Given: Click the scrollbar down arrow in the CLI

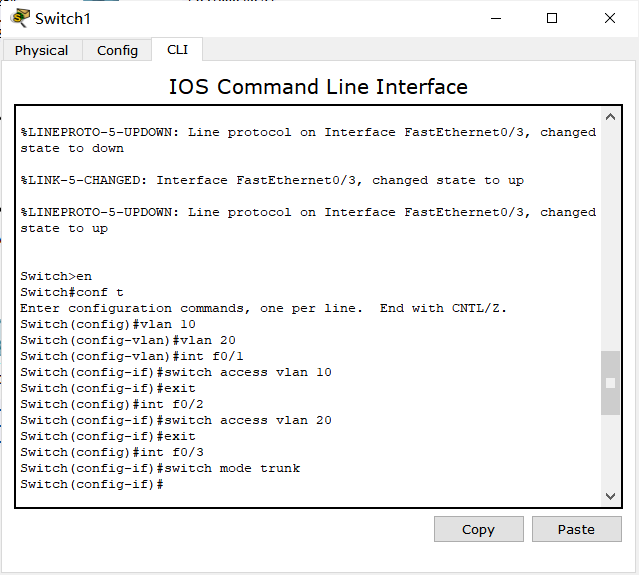Looking at the screenshot, I should pyautogui.click(x=611, y=496).
